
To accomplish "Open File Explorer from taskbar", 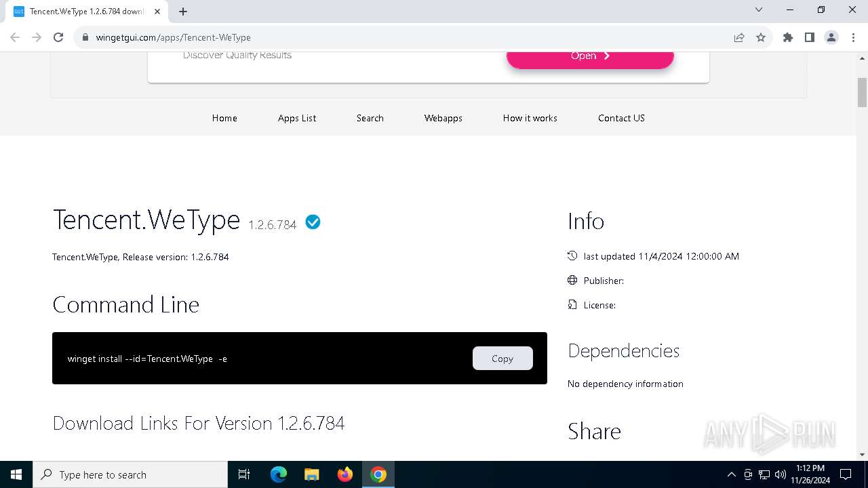I will (311, 474).
